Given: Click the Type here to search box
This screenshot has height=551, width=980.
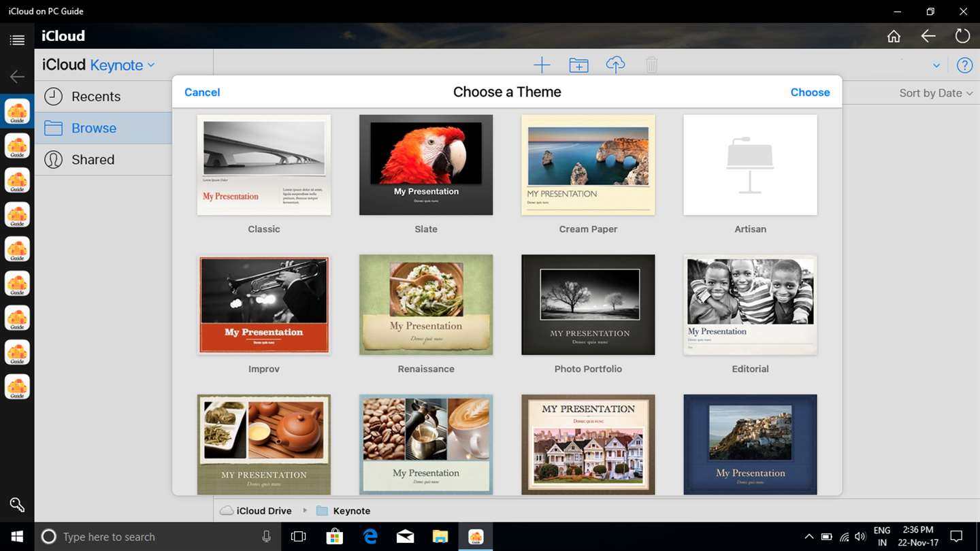Looking at the screenshot, I should point(159,537).
